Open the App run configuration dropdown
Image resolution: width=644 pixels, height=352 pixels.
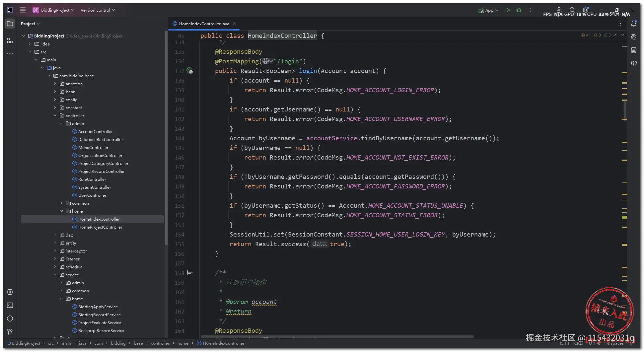pyautogui.click(x=488, y=10)
